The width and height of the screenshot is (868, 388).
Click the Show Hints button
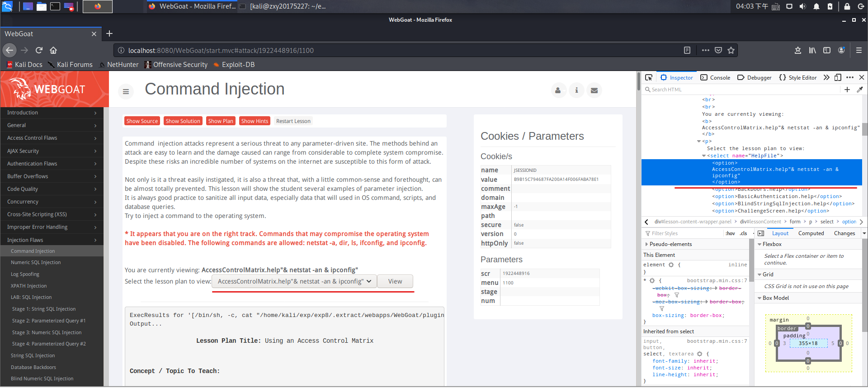[x=255, y=121]
